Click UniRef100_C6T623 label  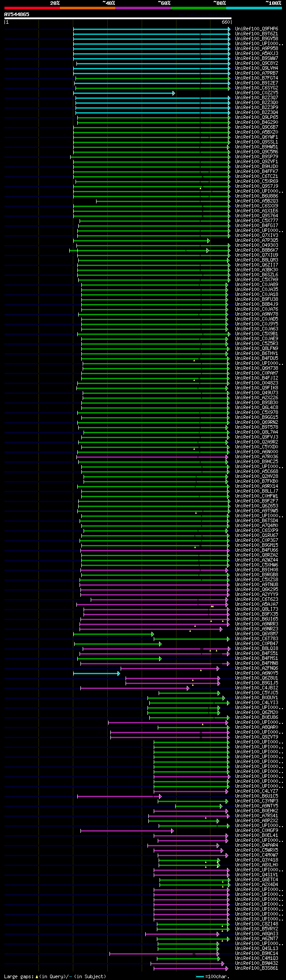click(257, 600)
